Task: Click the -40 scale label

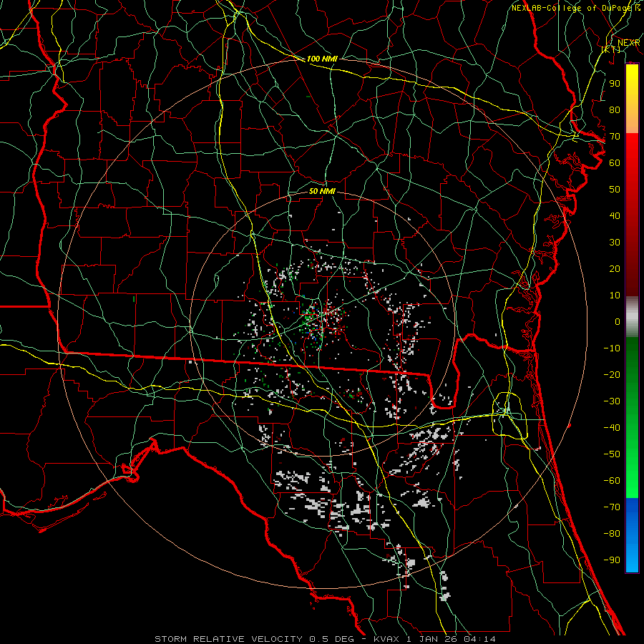Action: click(612, 428)
